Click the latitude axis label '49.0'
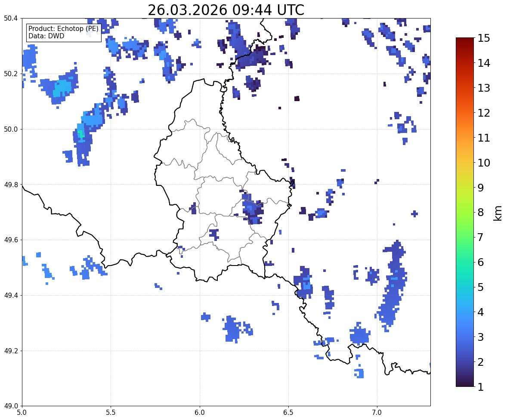507x420 pixels. coord(10,406)
